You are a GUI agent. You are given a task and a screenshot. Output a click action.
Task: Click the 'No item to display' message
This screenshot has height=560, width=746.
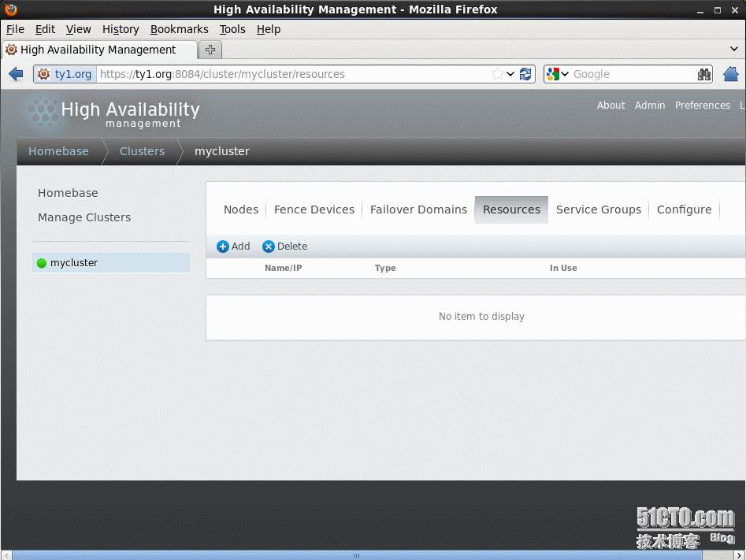(x=481, y=317)
